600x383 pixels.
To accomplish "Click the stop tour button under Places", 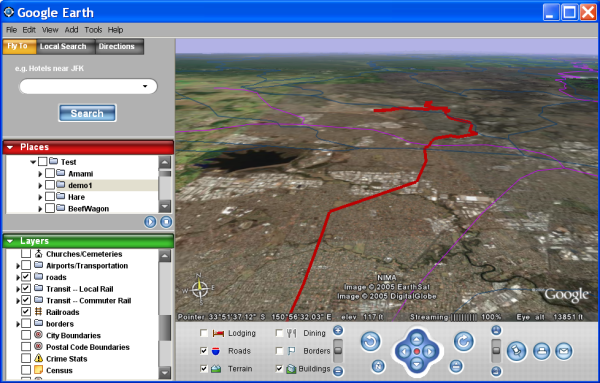I will [x=166, y=222].
